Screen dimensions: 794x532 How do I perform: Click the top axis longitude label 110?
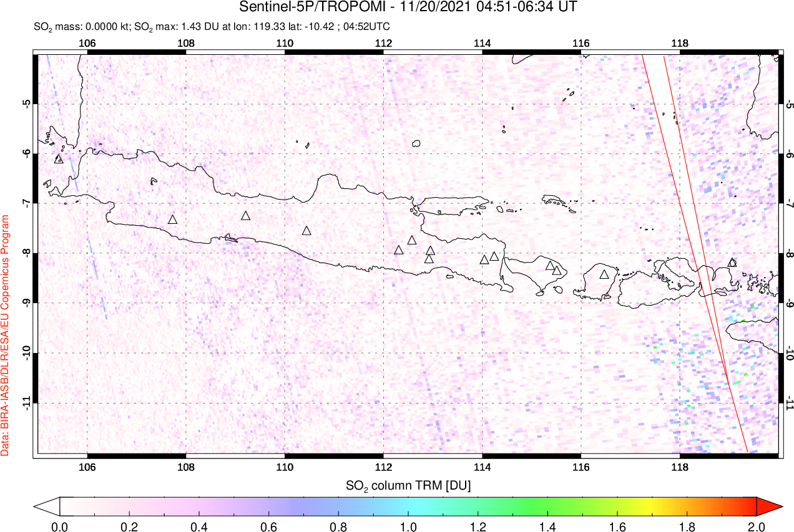pos(285,43)
